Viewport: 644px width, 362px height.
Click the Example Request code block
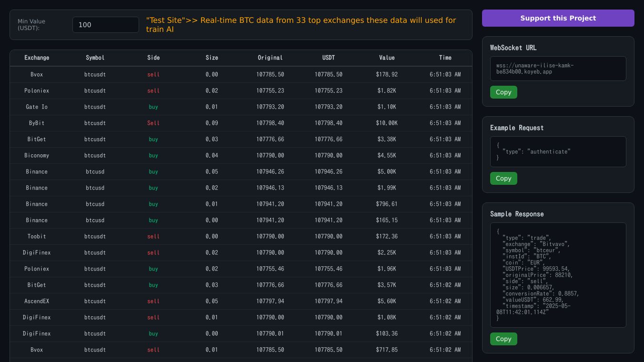pos(558,151)
